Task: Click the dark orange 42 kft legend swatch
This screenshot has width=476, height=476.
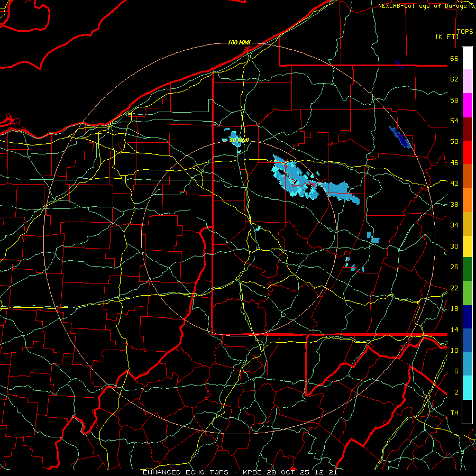Action: pos(467,176)
